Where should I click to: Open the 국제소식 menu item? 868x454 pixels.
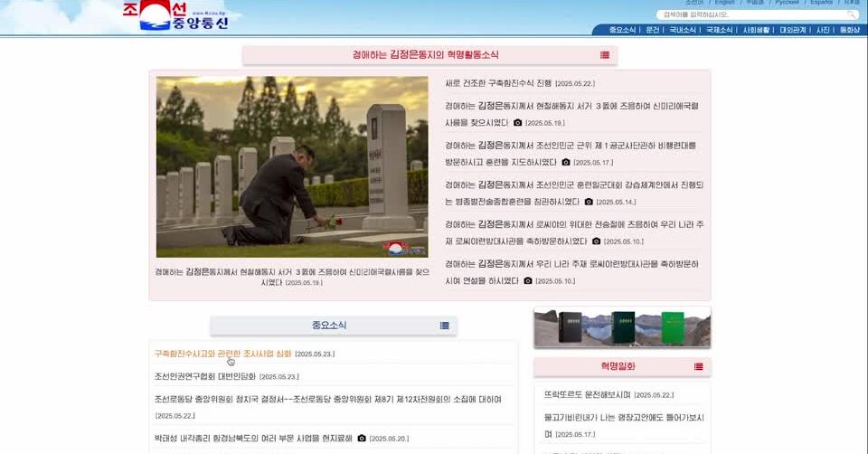click(x=720, y=30)
